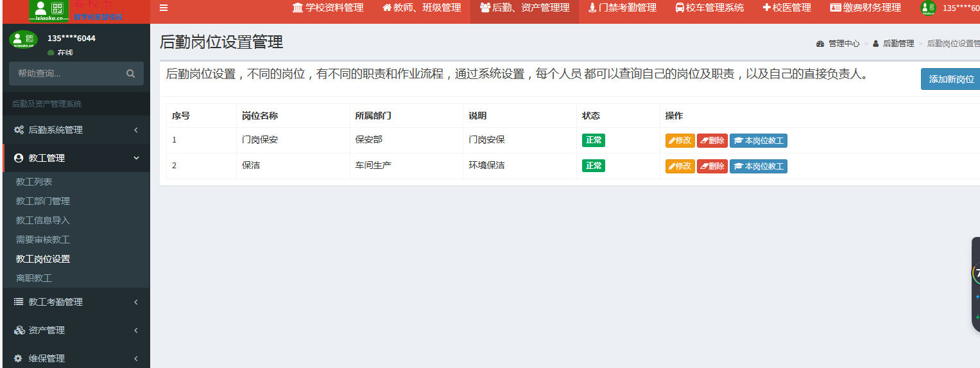Open 学校资料管理 top menu
Image resolution: width=980 pixels, height=368 pixels.
click(x=328, y=8)
